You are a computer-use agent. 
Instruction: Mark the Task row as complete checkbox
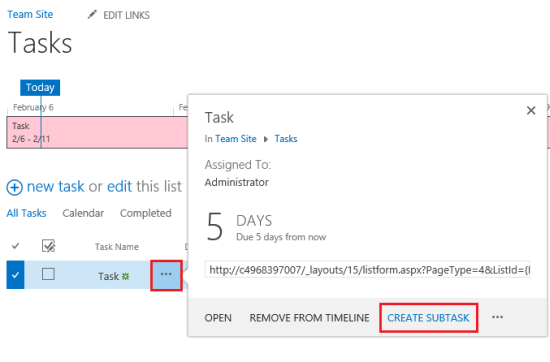point(48,274)
